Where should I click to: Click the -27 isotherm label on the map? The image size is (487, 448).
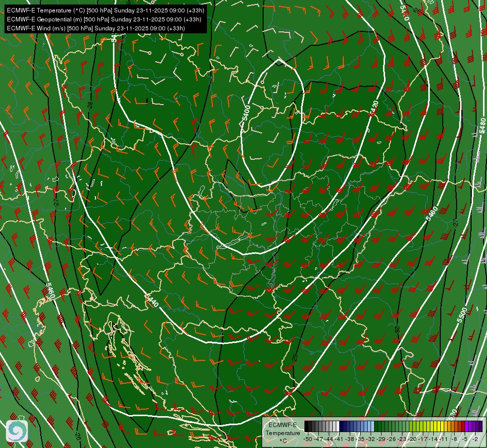56,203
